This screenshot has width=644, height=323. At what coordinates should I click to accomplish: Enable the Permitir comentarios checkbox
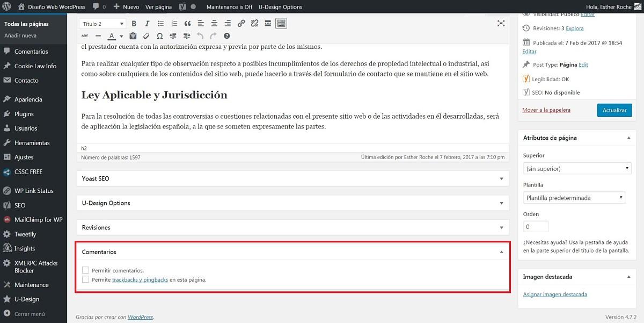pos(86,270)
